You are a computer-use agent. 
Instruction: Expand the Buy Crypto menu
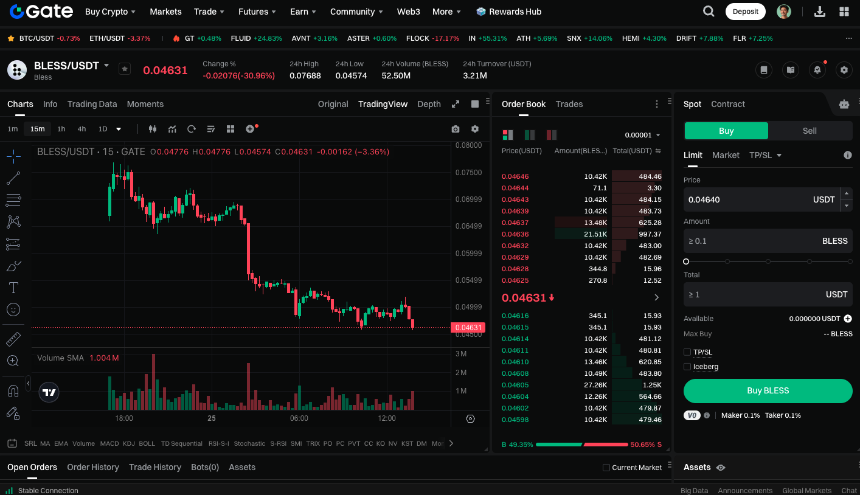110,12
